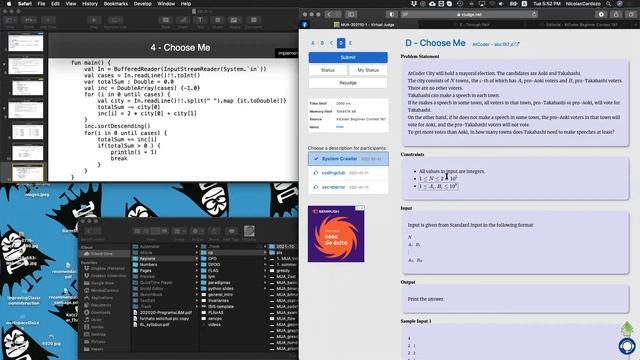
Task: Click the blue Submit button
Action: point(348,58)
